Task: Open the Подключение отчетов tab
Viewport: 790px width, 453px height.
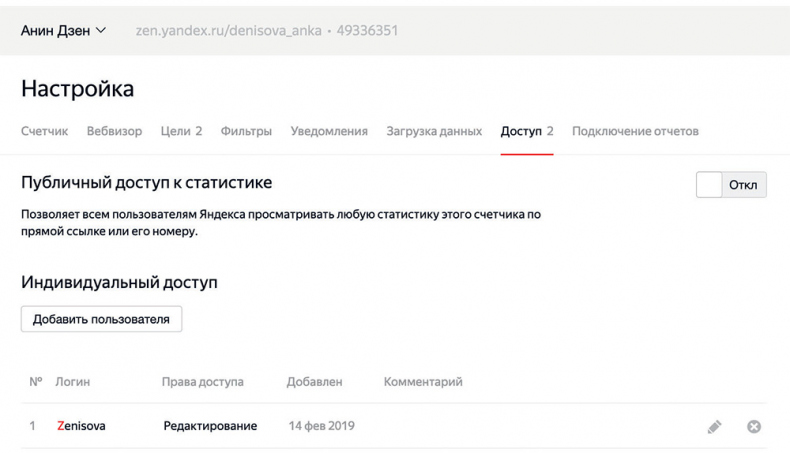Action: pos(635,131)
